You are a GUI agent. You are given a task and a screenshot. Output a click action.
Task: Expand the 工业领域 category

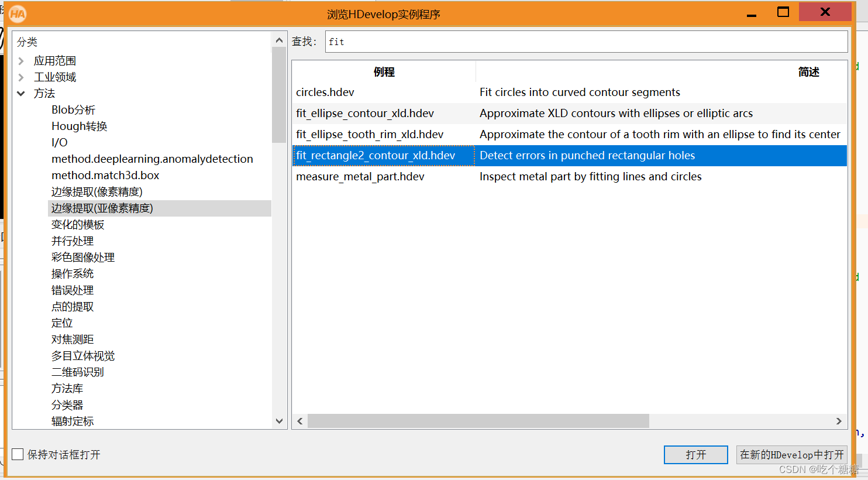click(21, 77)
